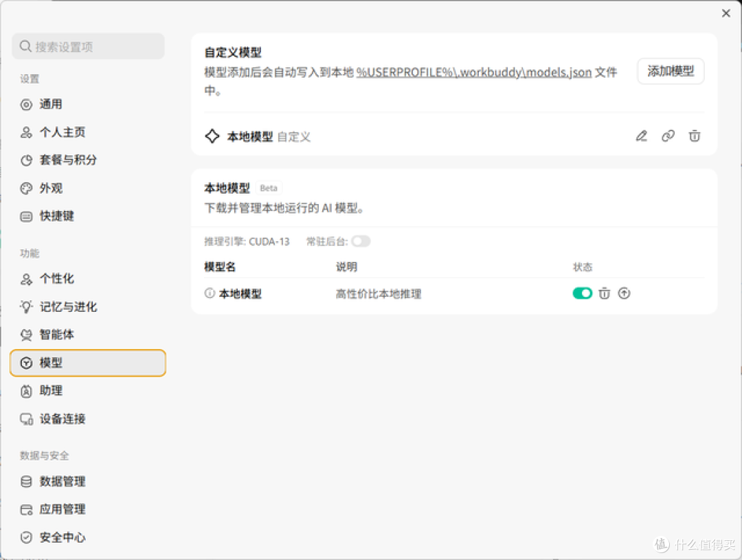This screenshot has width=742, height=560.
Task: Open the 助理 settings page
Action: click(x=88, y=390)
